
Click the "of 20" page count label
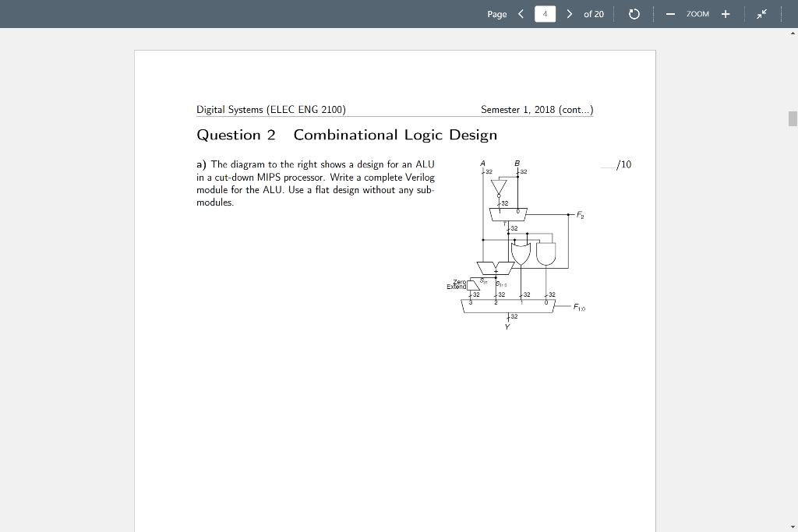594,13
